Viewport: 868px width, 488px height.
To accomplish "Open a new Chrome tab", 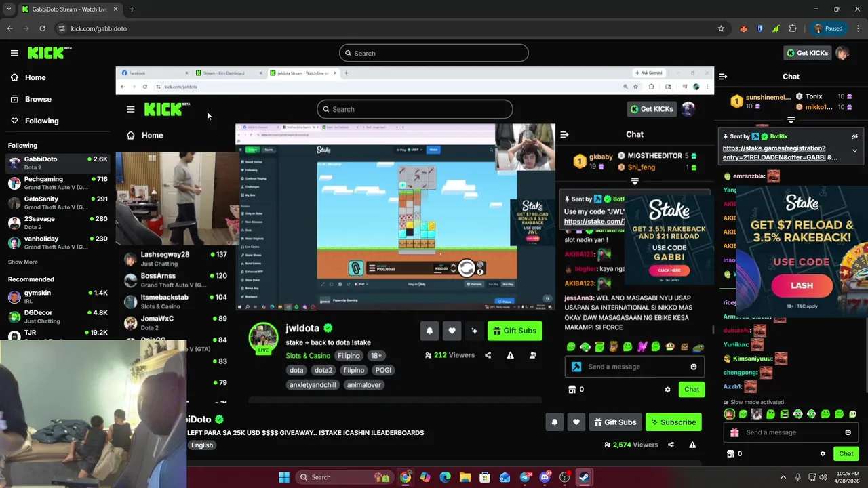I will pos(132,9).
